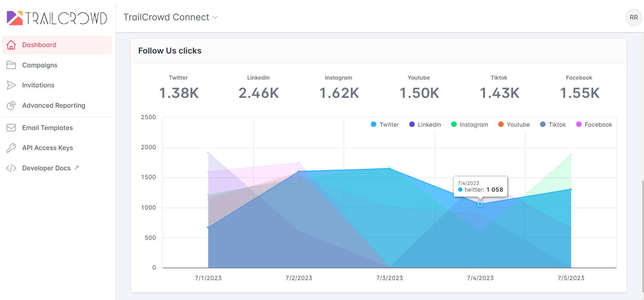Click the Dashboard home icon
This screenshot has width=644, height=300.
tap(11, 45)
